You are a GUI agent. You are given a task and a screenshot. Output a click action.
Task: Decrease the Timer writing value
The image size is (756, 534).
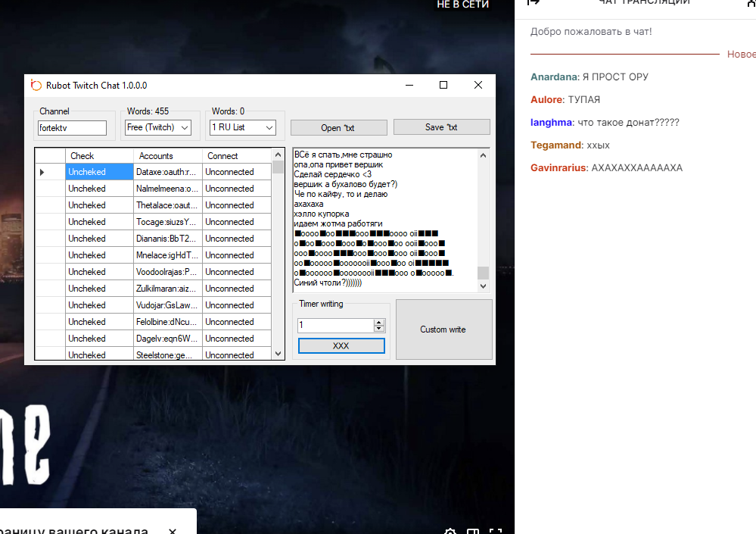pyautogui.click(x=379, y=329)
